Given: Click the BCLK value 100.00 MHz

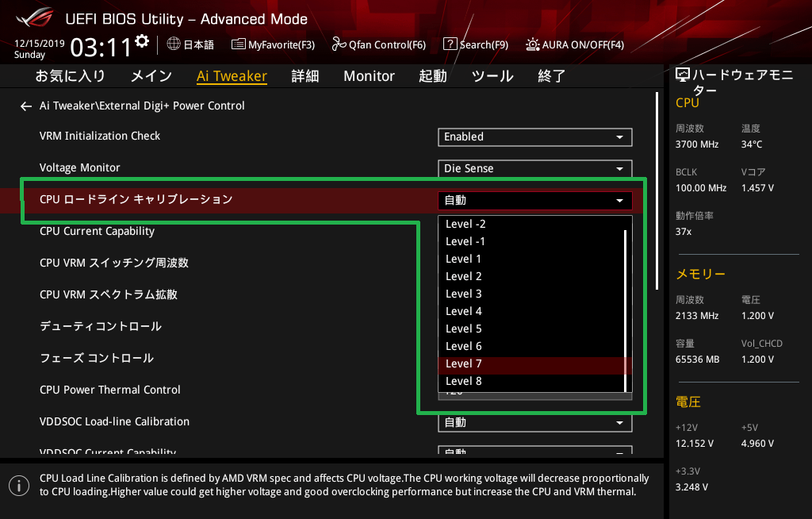Looking at the screenshot, I should [x=701, y=188].
